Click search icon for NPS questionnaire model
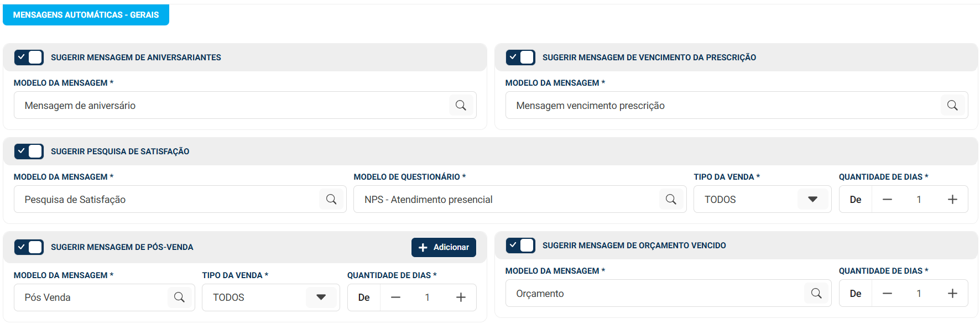 click(x=671, y=199)
